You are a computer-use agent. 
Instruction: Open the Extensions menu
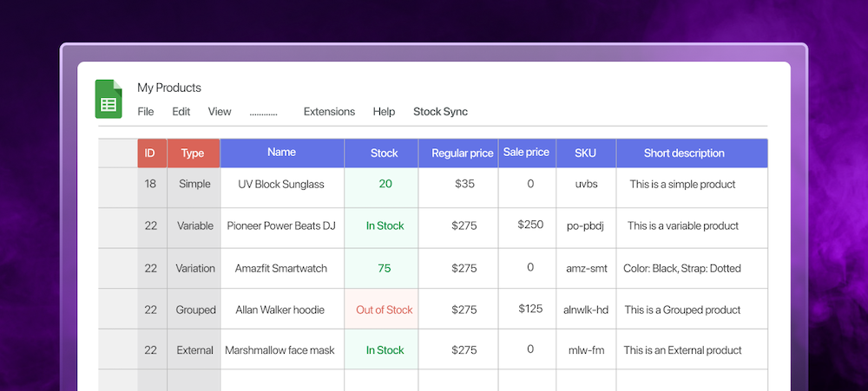[329, 112]
